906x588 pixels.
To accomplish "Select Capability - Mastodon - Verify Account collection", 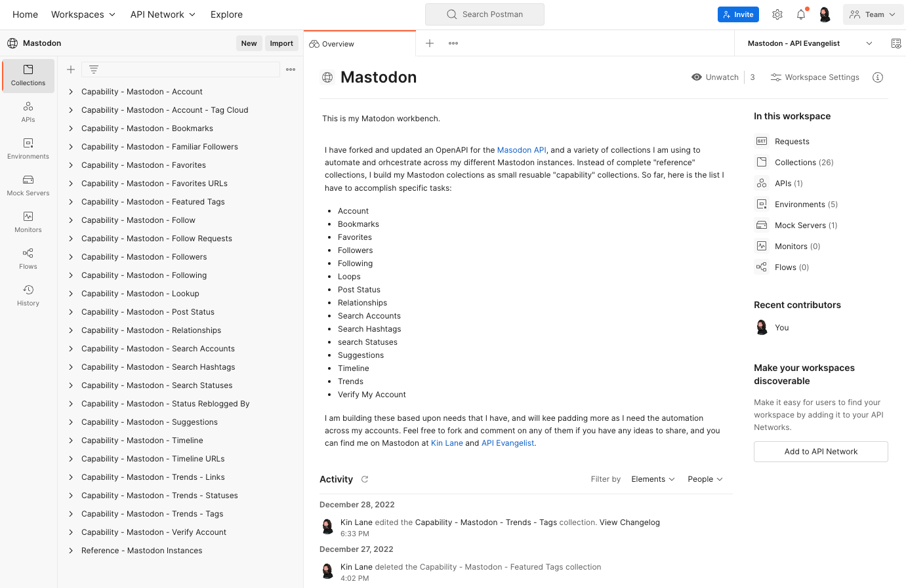I will click(x=154, y=532).
